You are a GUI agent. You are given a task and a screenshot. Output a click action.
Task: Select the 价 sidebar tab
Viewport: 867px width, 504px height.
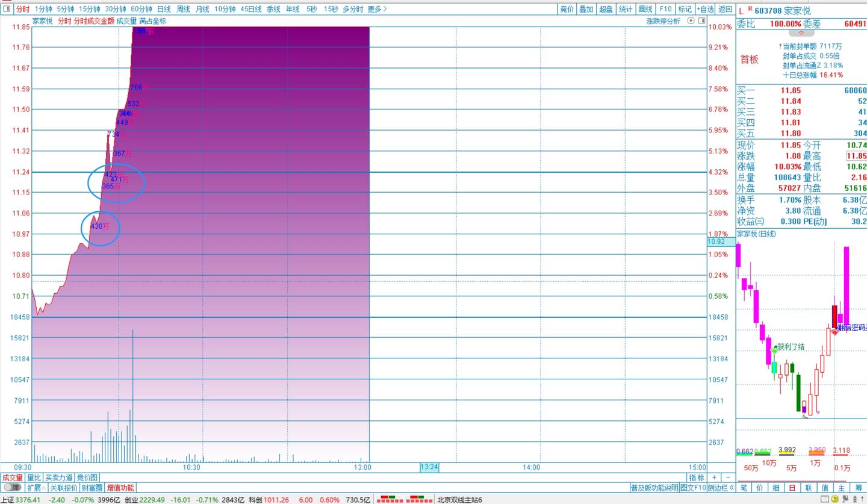(760, 488)
